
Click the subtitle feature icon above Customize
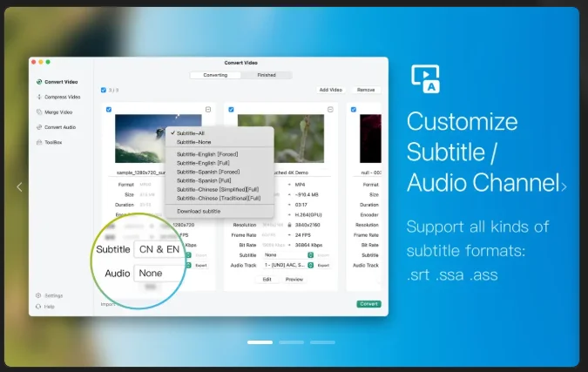425,78
